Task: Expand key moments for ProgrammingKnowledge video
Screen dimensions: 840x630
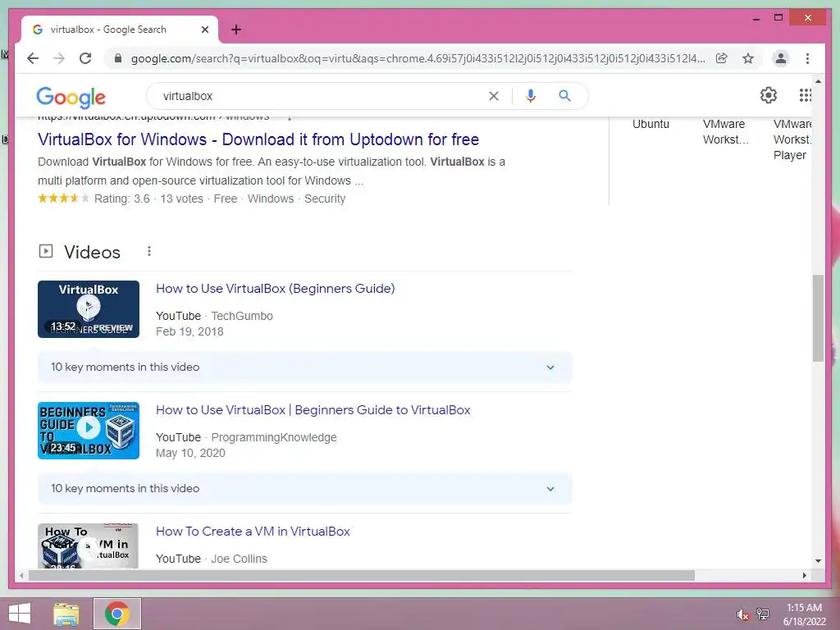Action: pyautogui.click(x=304, y=489)
